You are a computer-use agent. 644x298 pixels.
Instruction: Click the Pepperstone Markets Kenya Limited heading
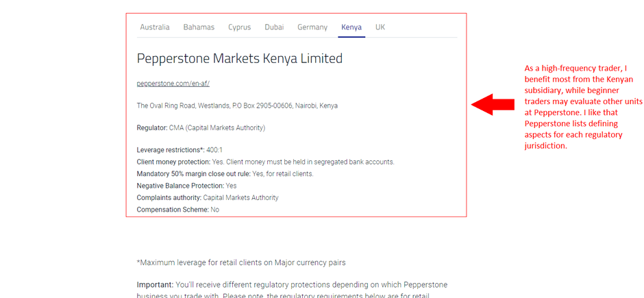239,59
